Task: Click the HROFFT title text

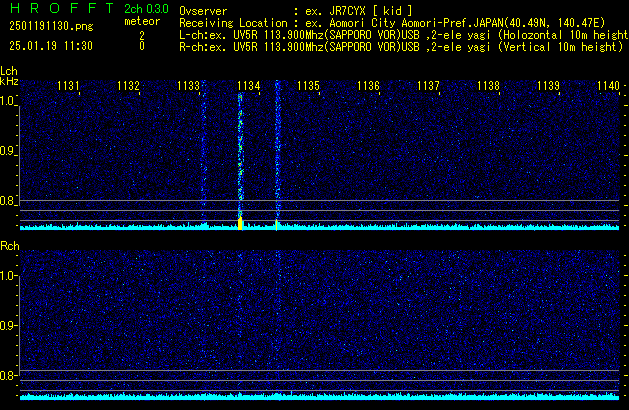Action: tap(62, 8)
